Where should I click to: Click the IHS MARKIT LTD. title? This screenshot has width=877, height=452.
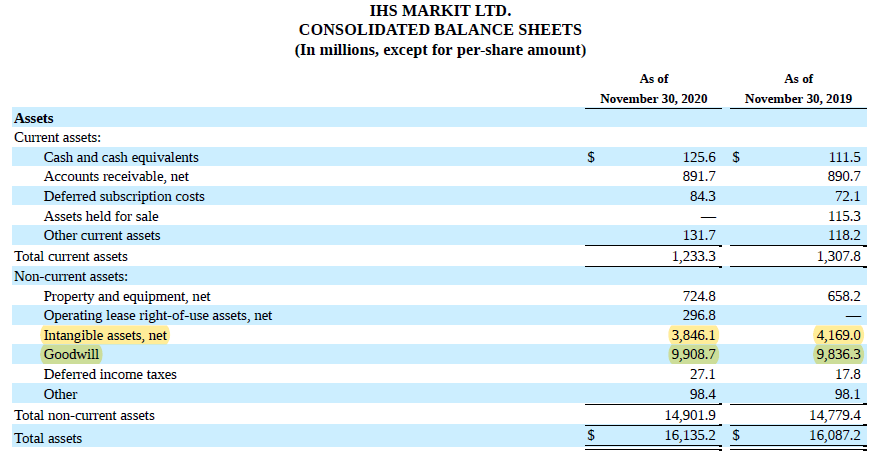(x=440, y=10)
